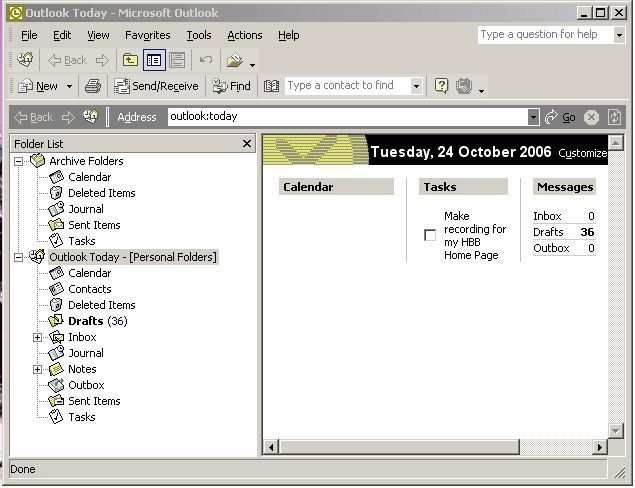Screen dimensions: 635x488
Task: Open the Favorites menu
Action: pyautogui.click(x=147, y=36)
